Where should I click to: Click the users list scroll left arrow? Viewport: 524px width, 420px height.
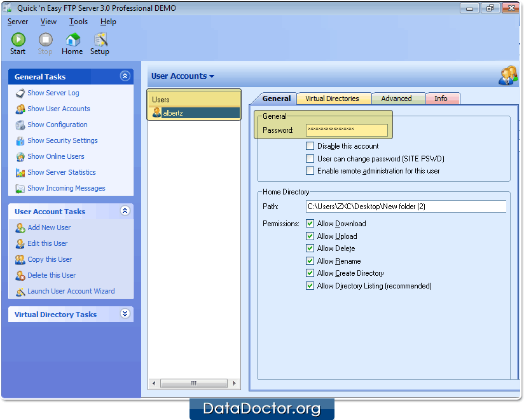coord(154,383)
